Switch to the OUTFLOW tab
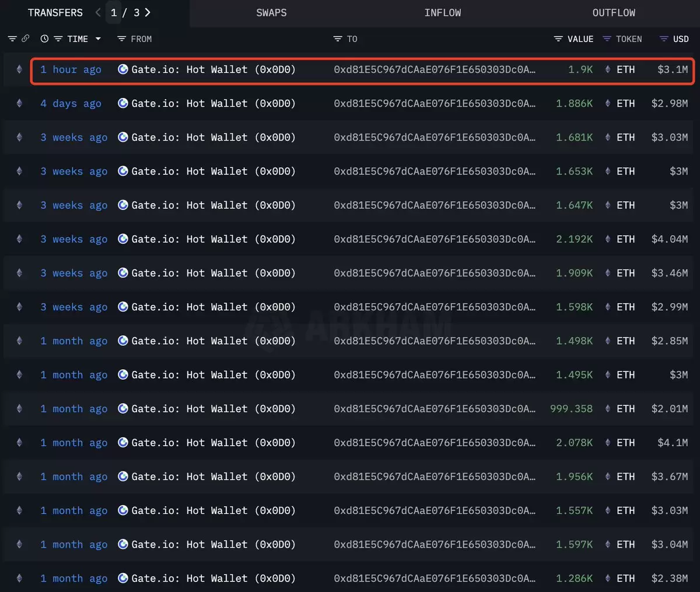The height and width of the screenshot is (592, 700). (614, 12)
